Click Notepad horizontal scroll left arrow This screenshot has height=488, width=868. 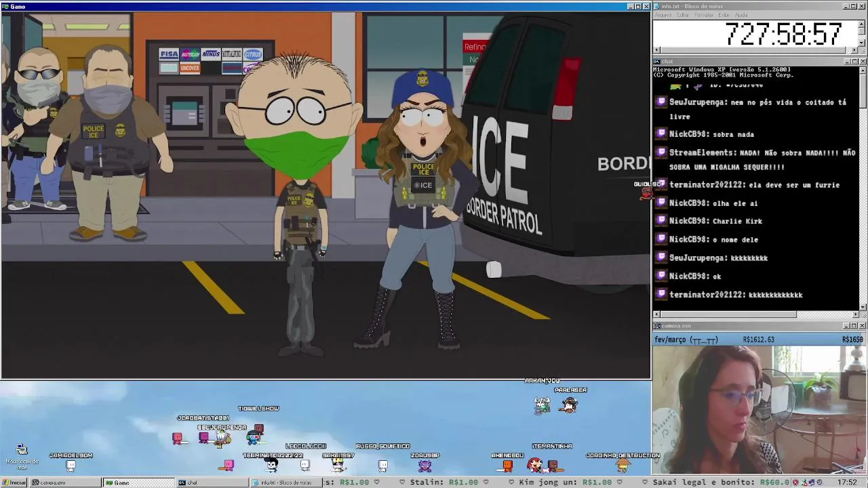point(656,50)
